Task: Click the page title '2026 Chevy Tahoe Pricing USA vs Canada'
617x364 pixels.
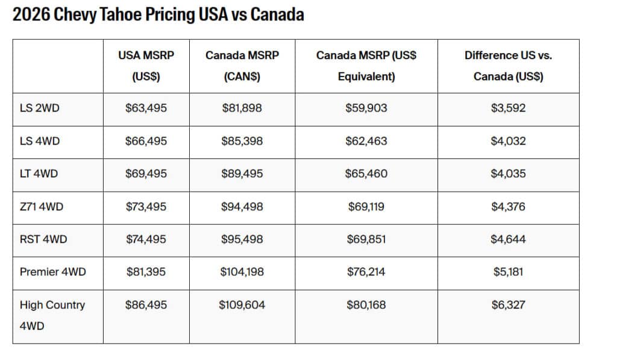Action: coord(158,14)
